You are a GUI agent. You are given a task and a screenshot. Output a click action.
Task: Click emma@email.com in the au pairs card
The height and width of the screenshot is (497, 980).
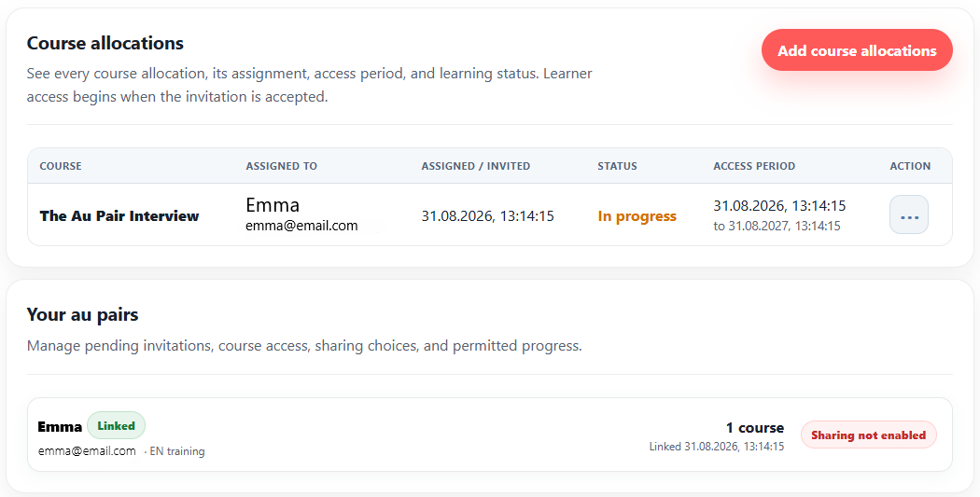[87, 450]
